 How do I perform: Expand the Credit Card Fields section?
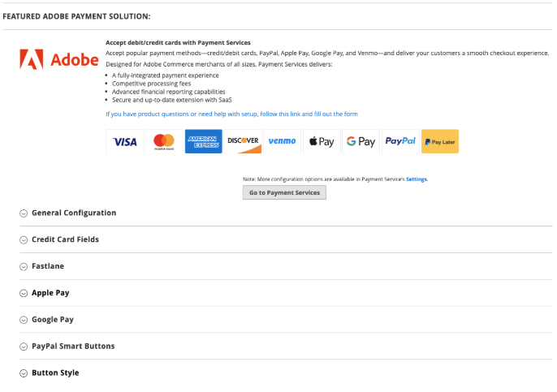(x=65, y=239)
